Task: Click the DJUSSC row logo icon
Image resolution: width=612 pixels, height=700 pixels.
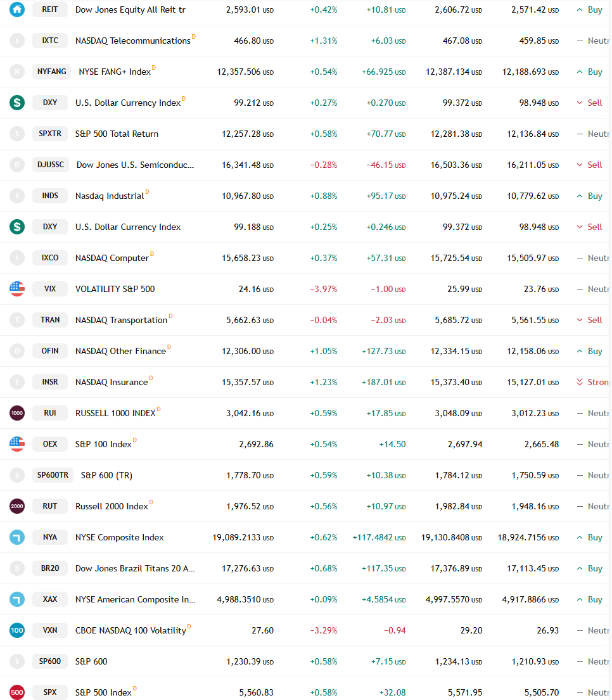Action: click(17, 165)
